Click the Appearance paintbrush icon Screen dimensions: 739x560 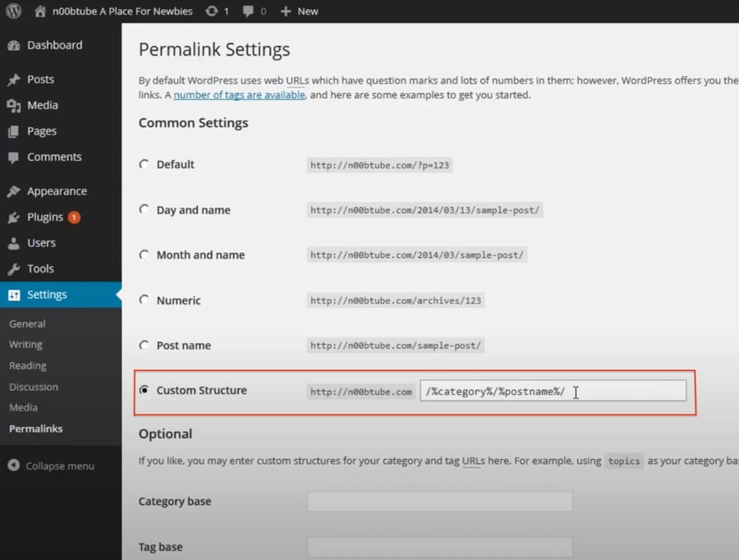coord(14,191)
